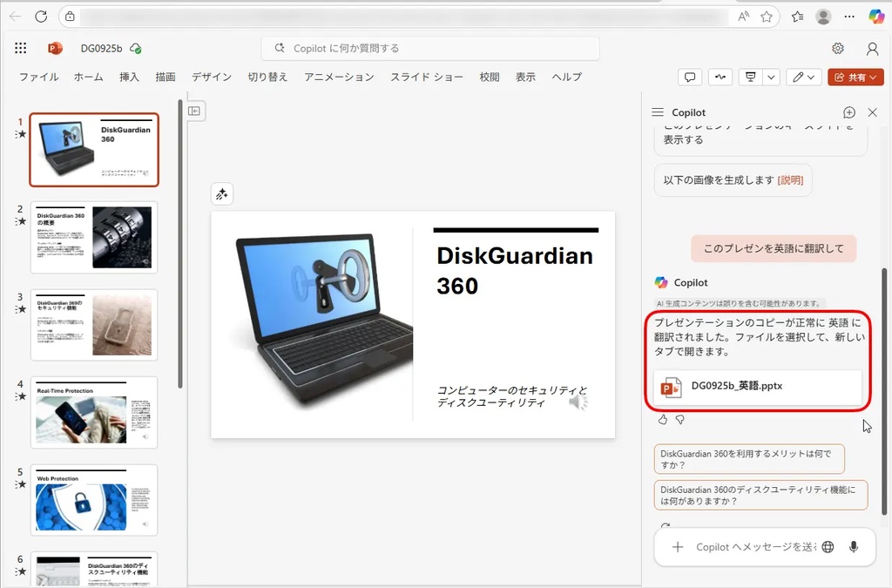
Task: Open settings gear in header
Action: point(837,49)
